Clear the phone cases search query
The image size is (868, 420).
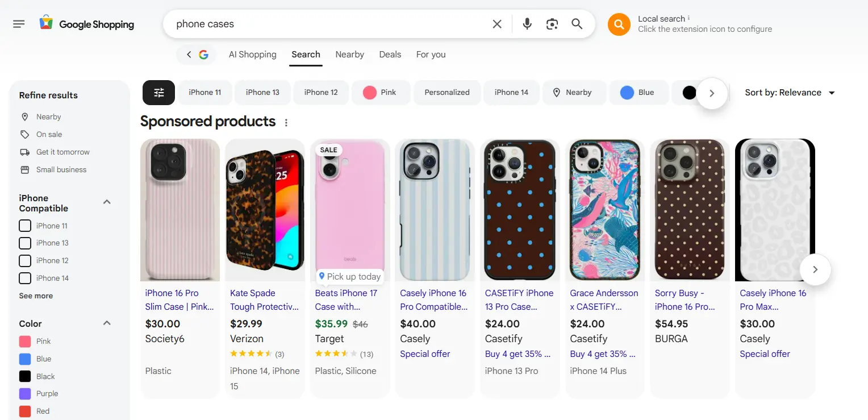coord(496,24)
